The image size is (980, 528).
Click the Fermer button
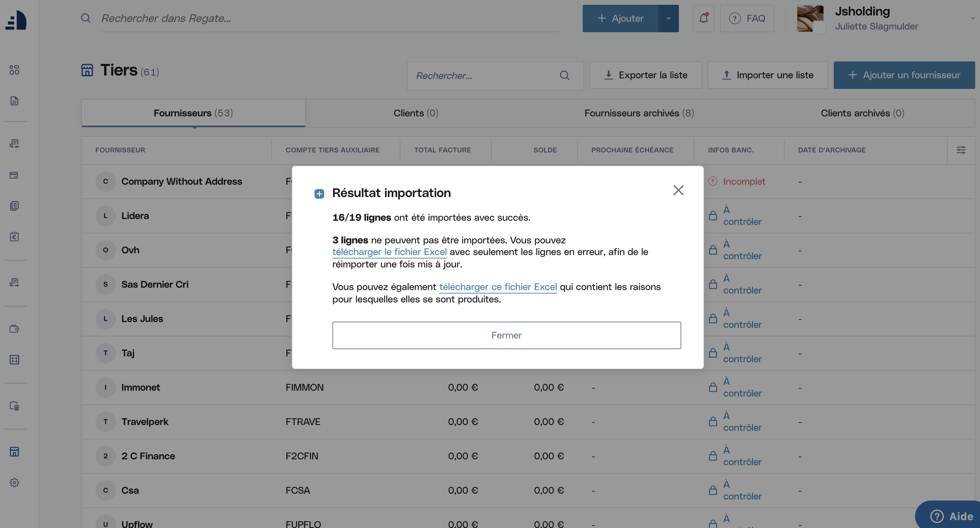coord(506,335)
